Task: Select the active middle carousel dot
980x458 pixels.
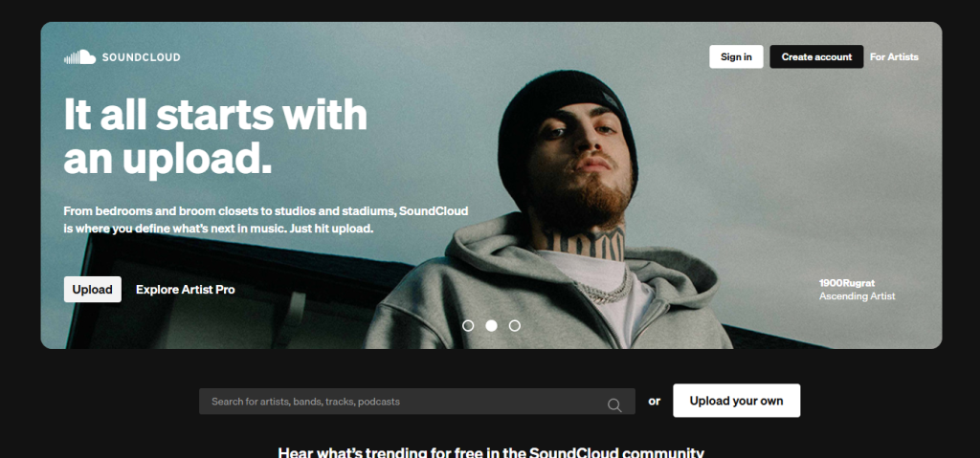Action: point(491,325)
